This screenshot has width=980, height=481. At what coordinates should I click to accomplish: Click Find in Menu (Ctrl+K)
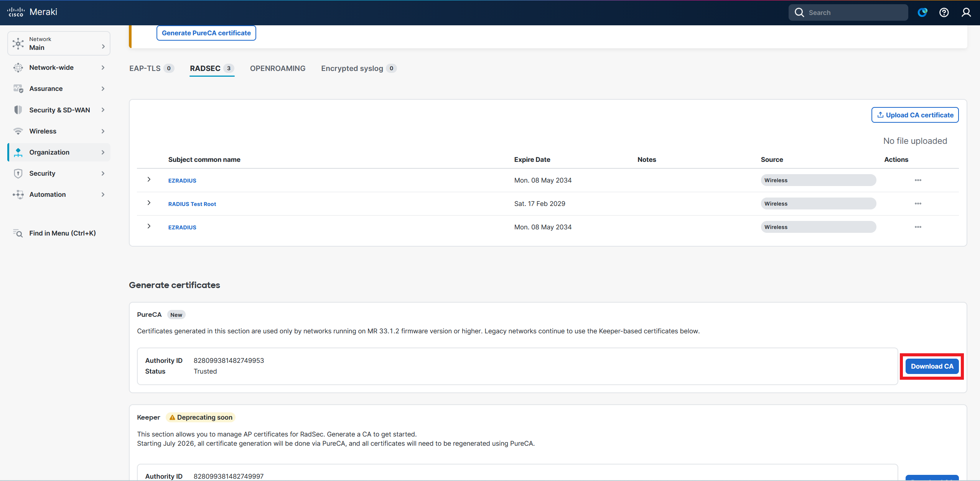(x=59, y=233)
